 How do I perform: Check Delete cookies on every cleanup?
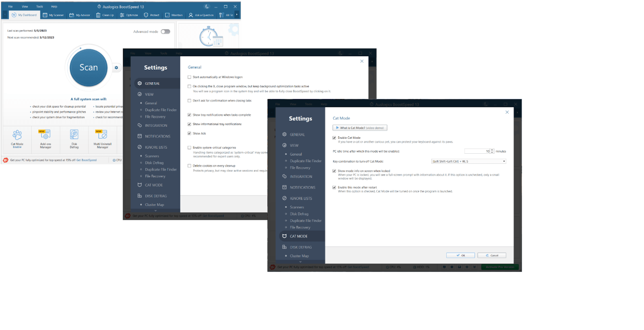coord(189,165)
